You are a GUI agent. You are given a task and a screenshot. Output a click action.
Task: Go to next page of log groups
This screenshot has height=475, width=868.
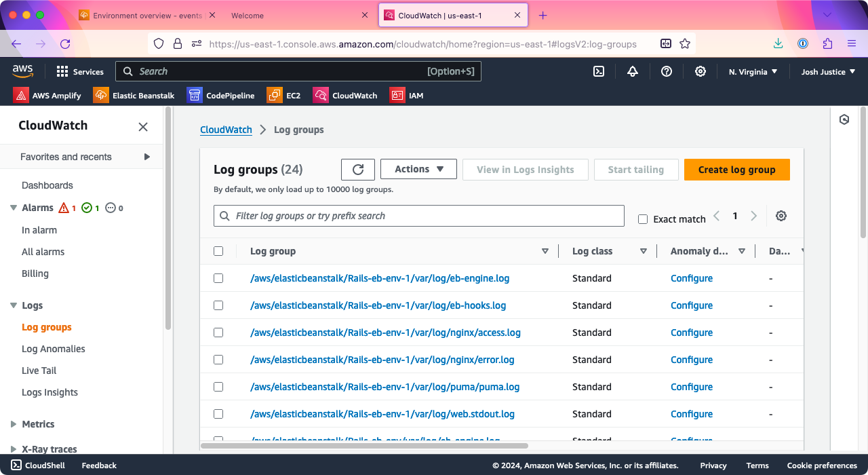click(x=753, y=216)
